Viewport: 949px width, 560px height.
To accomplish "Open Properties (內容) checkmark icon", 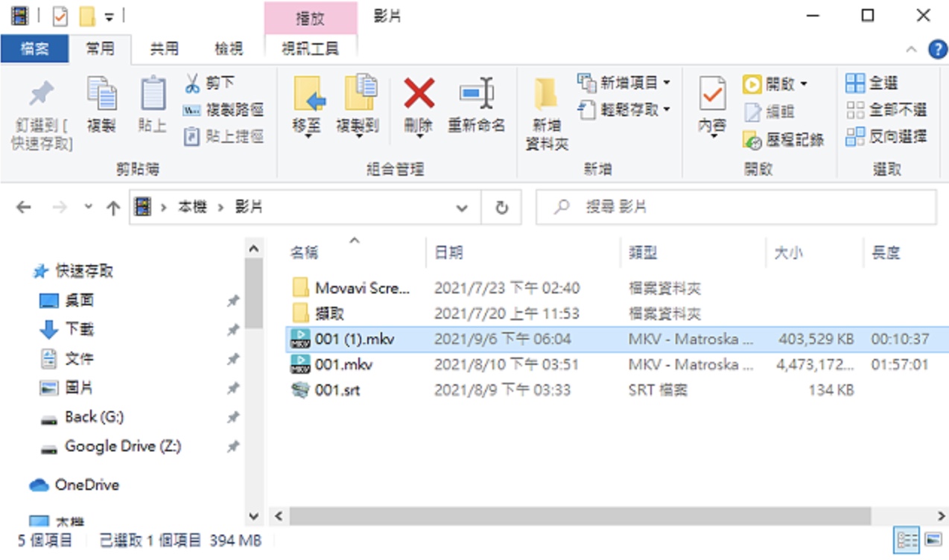I will (x=712, y=94).
